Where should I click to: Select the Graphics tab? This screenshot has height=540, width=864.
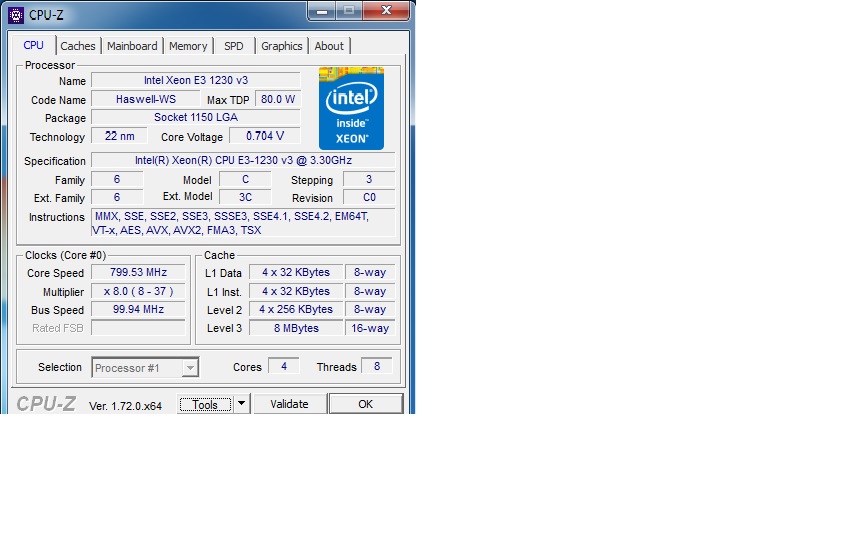point(282,46)
